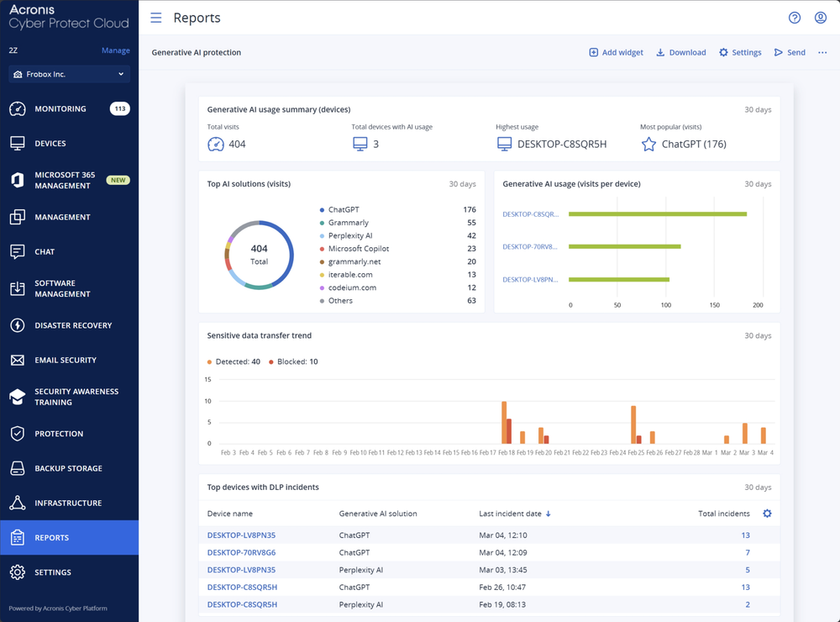
Task: Open the DESKTOP-LV8PN35 device link
Action: tap(241, 535)
